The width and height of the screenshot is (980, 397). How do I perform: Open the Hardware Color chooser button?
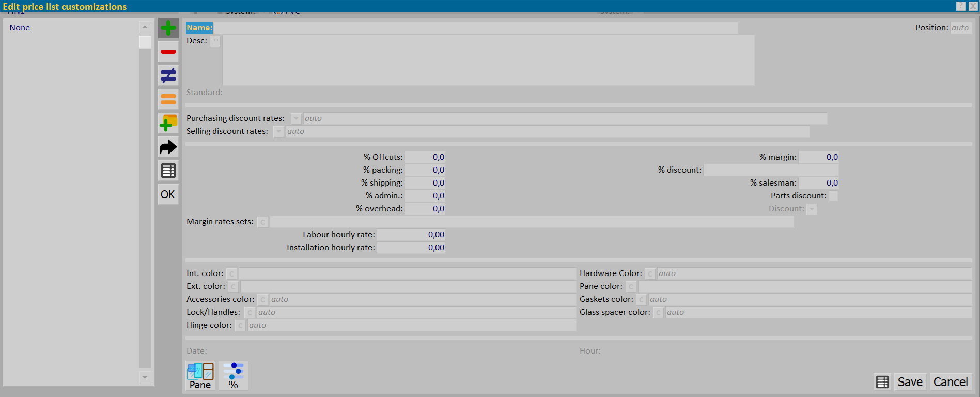[x=650, y=273]
